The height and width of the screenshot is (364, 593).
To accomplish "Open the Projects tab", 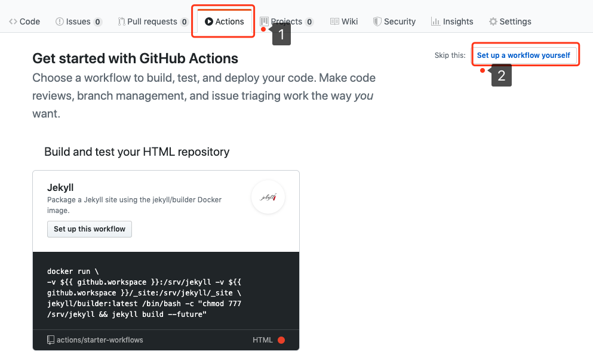I will [x=287, y=21].
